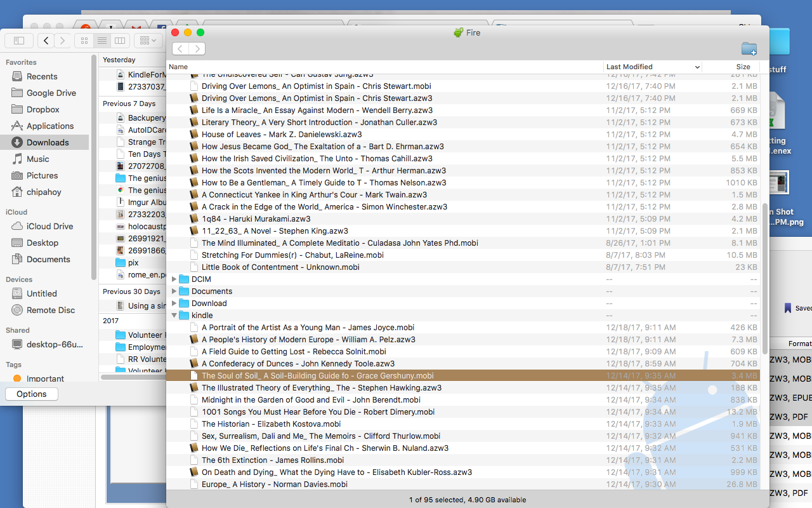The width and height of the screenshot is (812, 508).
Task: Go back in the Fire window
Action: point(181,49)
